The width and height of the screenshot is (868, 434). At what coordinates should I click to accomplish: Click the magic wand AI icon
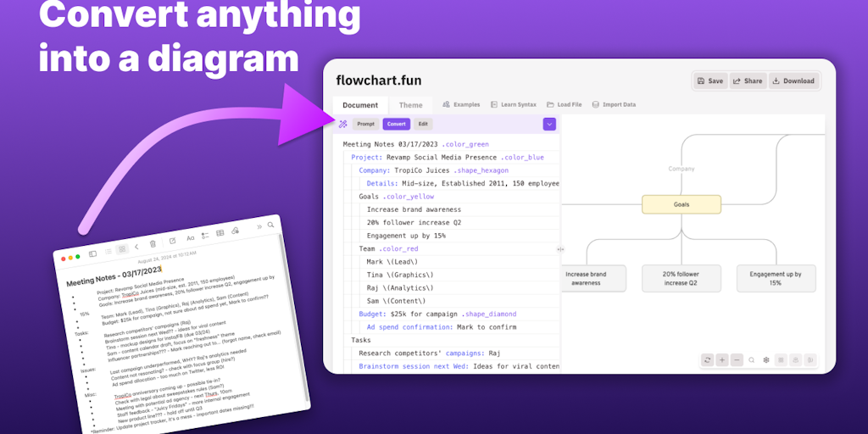pyautogui.click(x=342, y=124)
